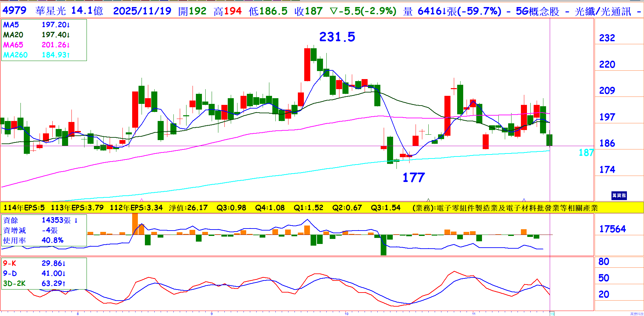This screenshot has width=644, height=316.
Task: Select the MA5 moving average legend
Action: tap(11, 25)
